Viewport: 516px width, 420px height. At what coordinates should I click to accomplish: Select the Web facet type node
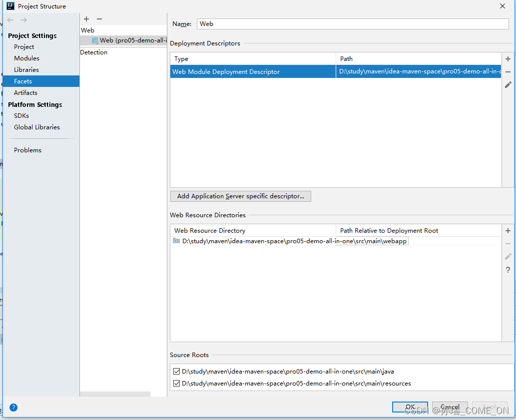point(87,30)
